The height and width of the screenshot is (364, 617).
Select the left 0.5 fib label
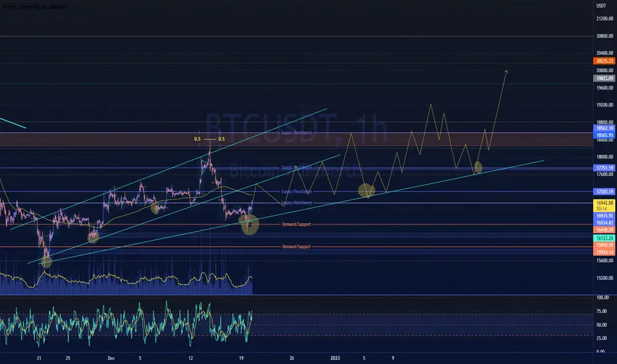point(197,139)
